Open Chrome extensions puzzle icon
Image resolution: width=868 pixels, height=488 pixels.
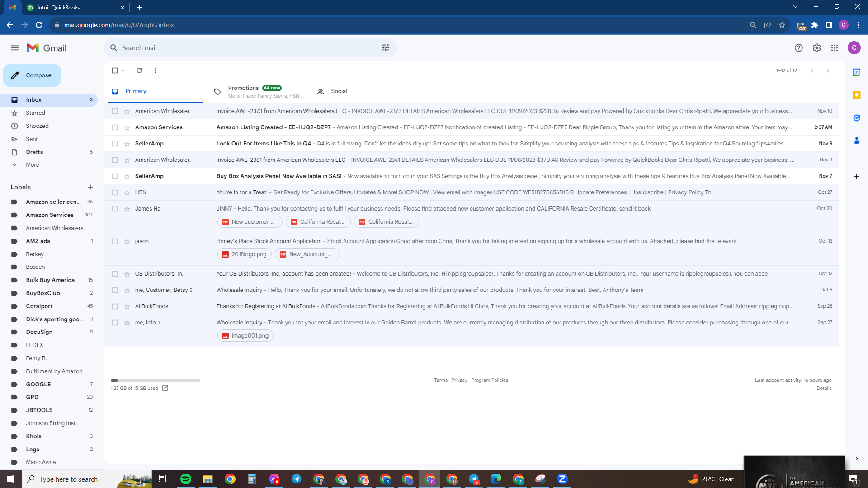[815, 25]
